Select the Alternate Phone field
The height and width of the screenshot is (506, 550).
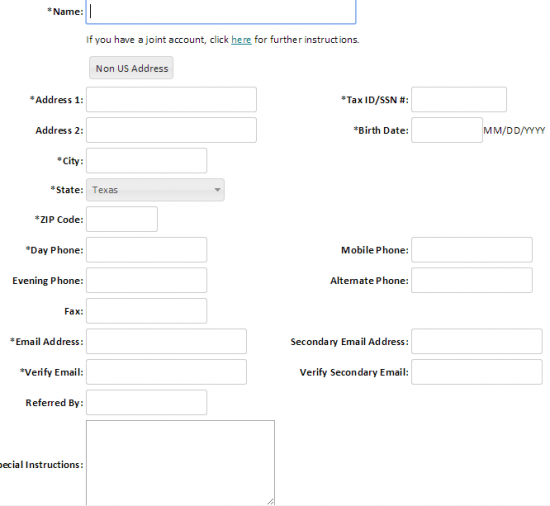point(472,280)
